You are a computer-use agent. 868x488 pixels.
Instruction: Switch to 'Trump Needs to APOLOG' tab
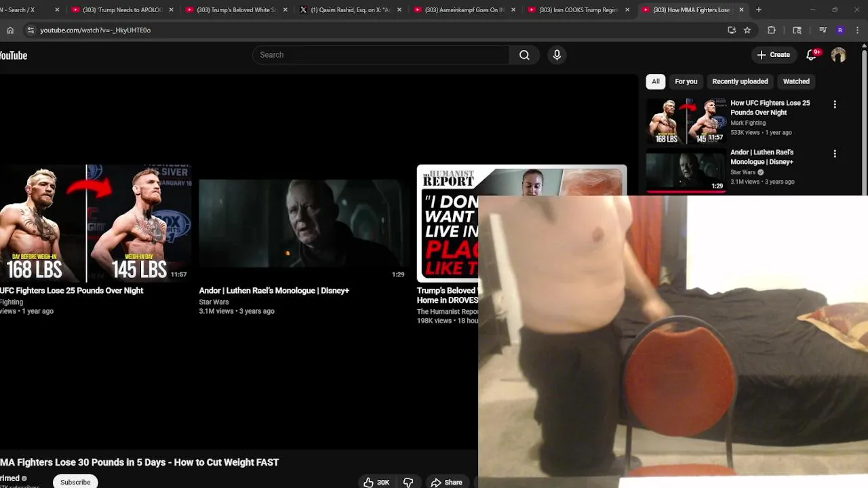point(122,9)
